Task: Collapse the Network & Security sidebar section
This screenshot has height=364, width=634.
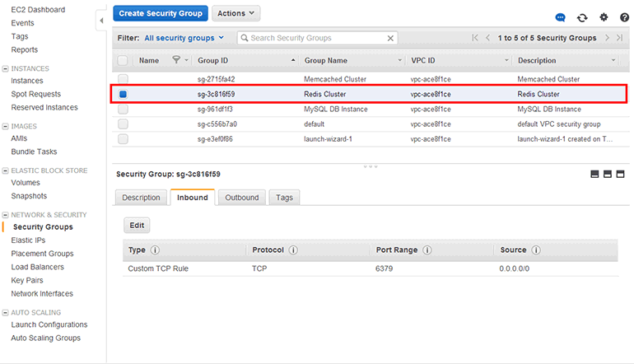Action: 6,214
